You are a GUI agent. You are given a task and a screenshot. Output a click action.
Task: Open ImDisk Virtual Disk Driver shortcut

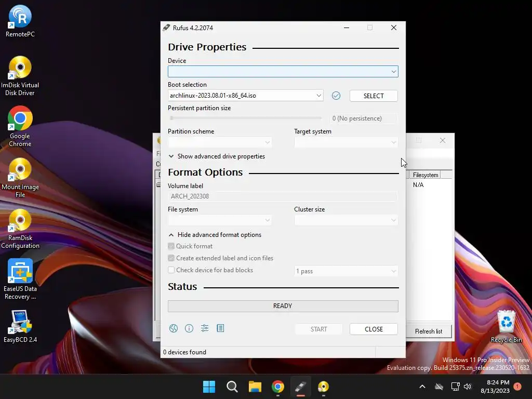[20, 76]
